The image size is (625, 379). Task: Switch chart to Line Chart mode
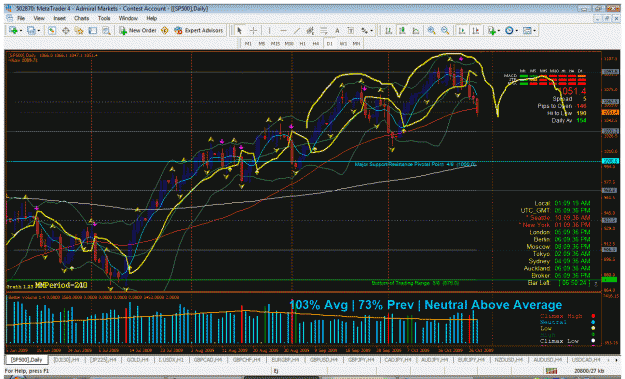point(415,30)
